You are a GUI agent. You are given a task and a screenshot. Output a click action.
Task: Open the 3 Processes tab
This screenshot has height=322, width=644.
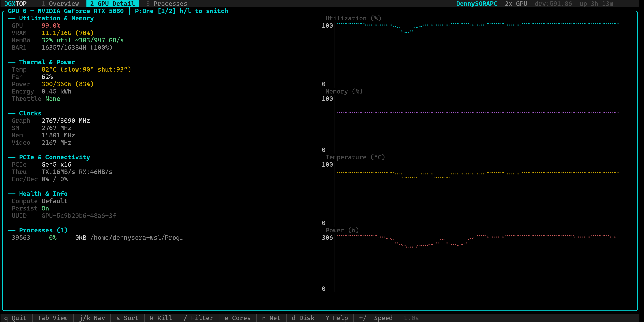click(167, 4)
